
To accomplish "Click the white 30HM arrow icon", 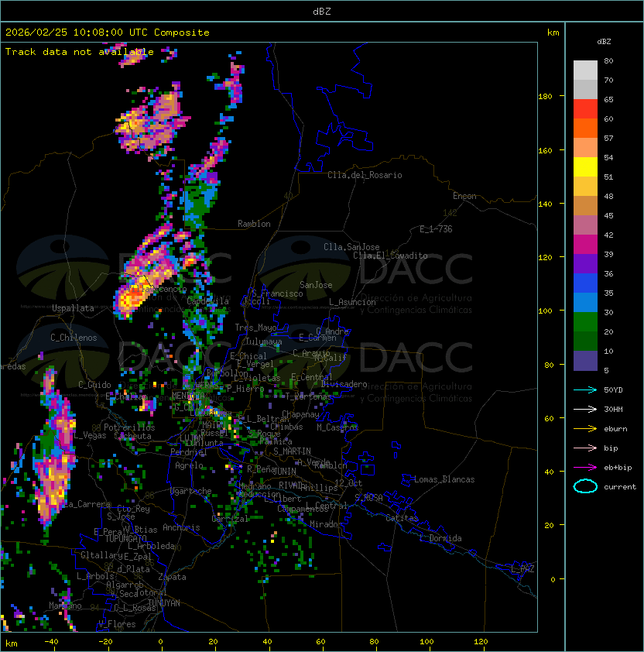I will tap(585, 409).
